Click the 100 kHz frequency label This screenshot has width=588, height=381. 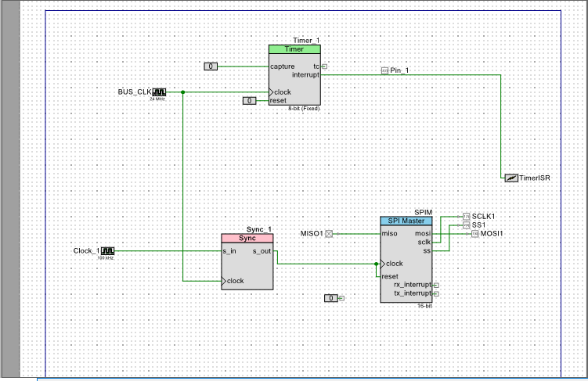click(x=106, y=257)
